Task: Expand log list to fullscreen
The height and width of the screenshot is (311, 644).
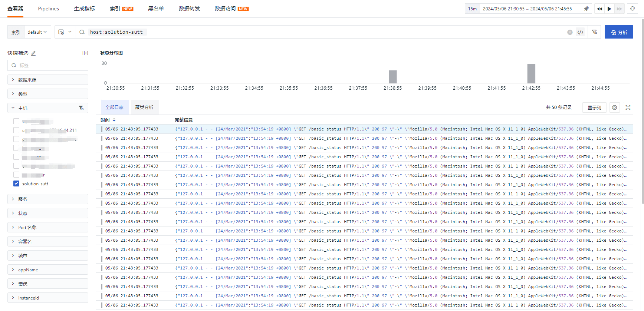Action: (x=628, y=107)
